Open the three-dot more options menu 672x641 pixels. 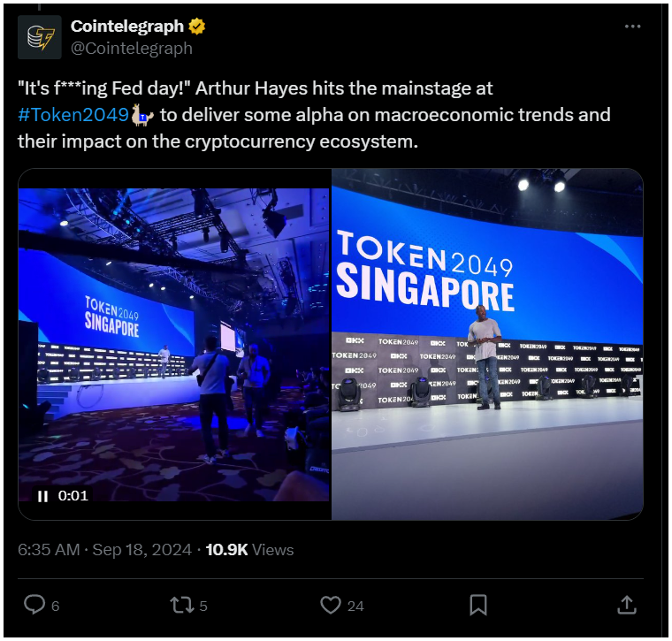click(x=632, y=27)
